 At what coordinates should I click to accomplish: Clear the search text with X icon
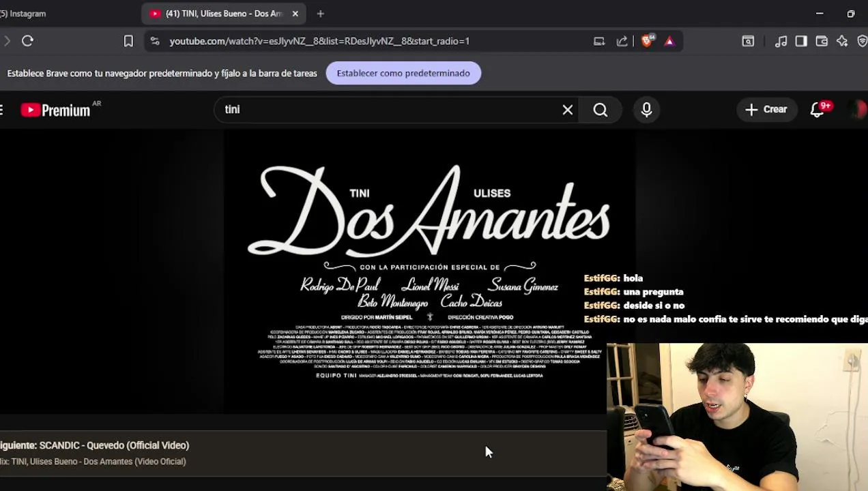(568, 110)
